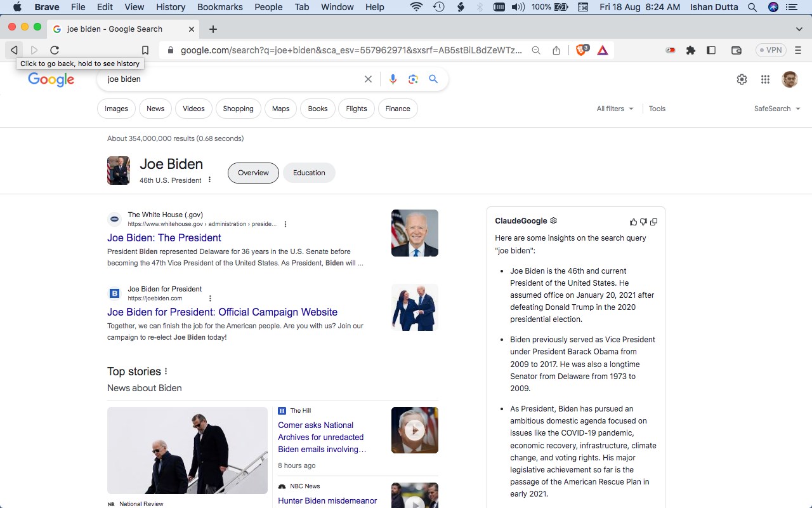This screenshot has height=508, width=812.
Task: Click the Tools button under the search bar
Action: click(x=657, y=109)
